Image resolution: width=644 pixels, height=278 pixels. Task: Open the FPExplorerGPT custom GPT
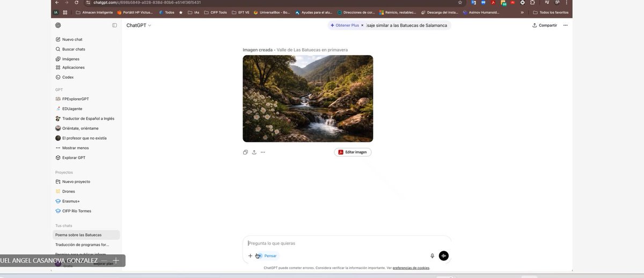[75, 99]
